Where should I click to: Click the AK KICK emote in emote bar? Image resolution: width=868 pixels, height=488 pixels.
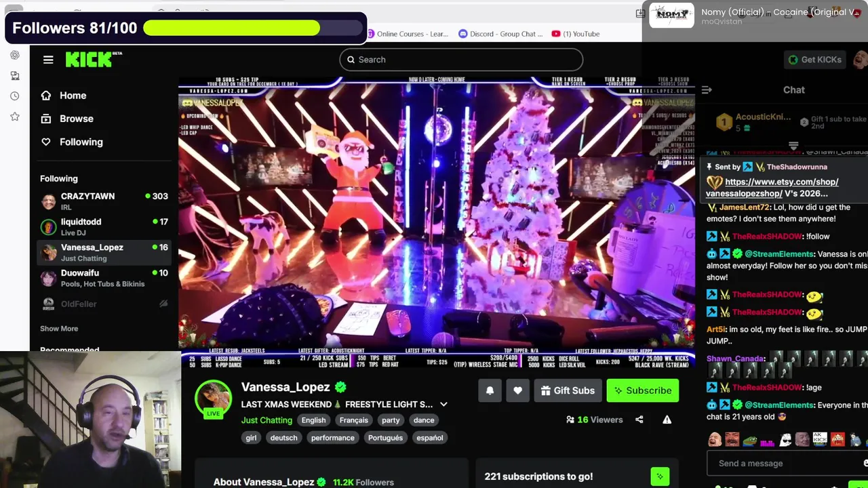click(820, 439)
